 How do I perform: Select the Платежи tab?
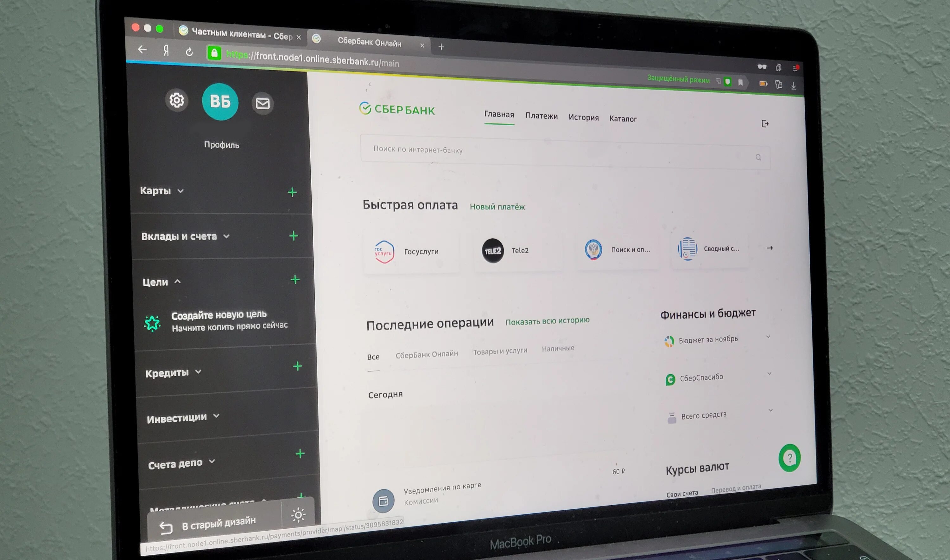click(x=542, y=117)
